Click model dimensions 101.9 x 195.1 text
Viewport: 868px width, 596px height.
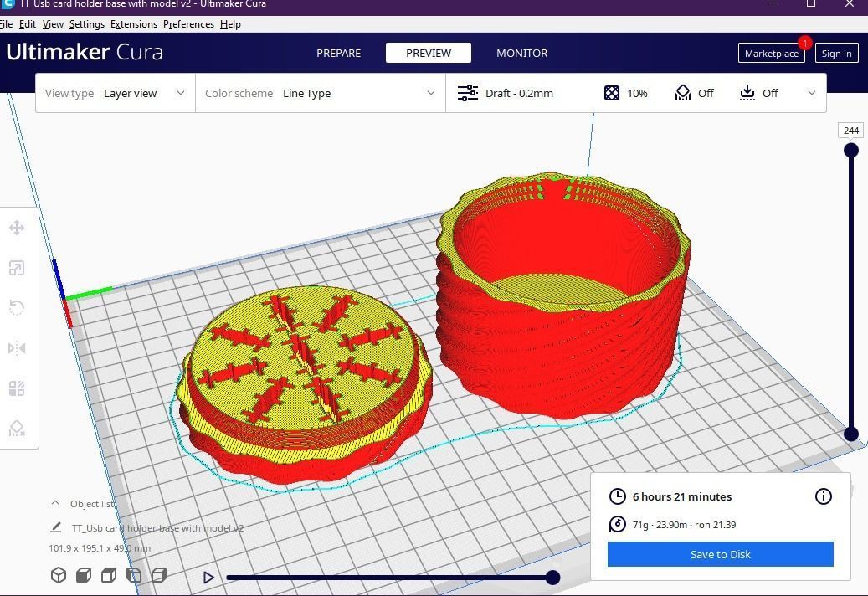(x=100, y=548)
